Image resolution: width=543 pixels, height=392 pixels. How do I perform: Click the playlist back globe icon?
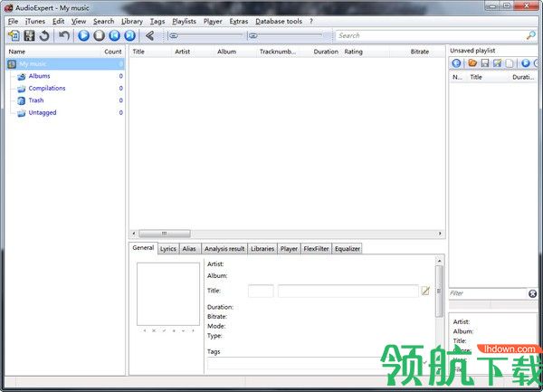456,63
